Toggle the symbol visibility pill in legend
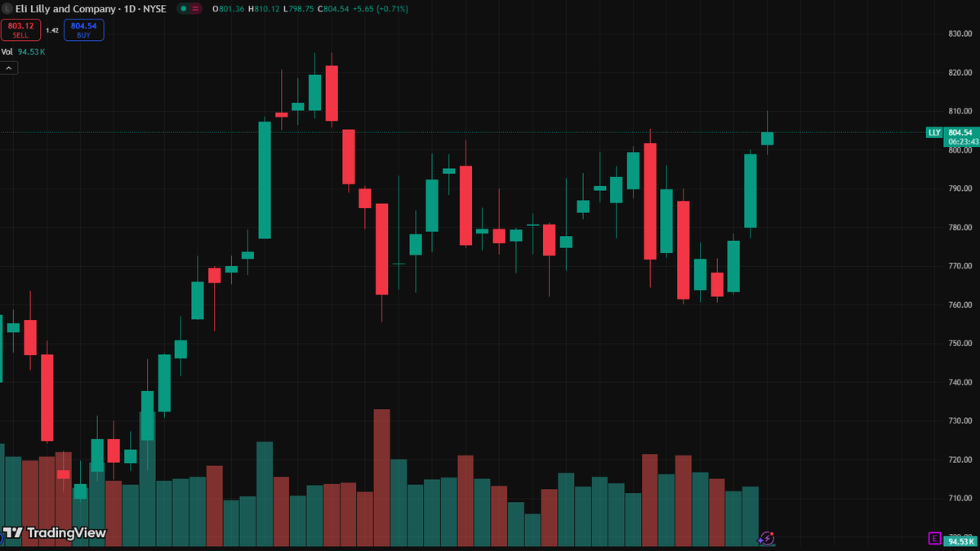This screenshot has width=980, height=551. [189, 9]
